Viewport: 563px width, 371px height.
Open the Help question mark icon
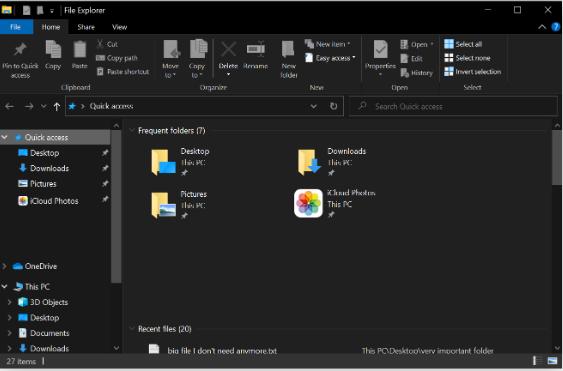point(556,27)
